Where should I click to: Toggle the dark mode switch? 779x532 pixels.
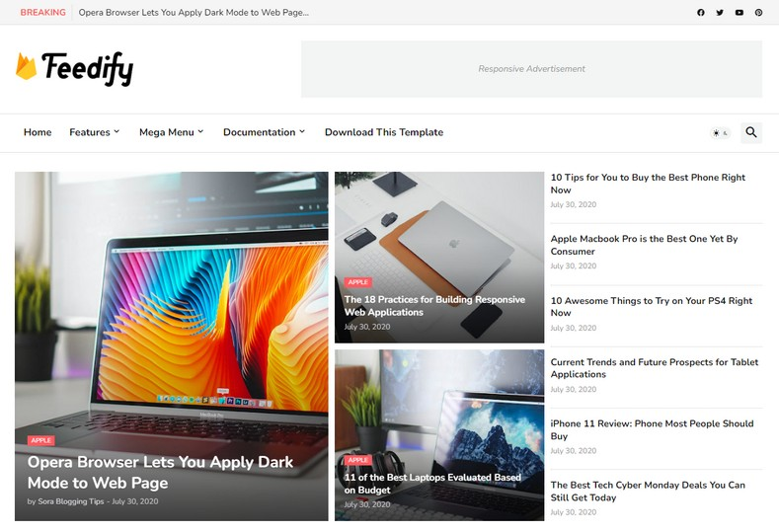721,132
